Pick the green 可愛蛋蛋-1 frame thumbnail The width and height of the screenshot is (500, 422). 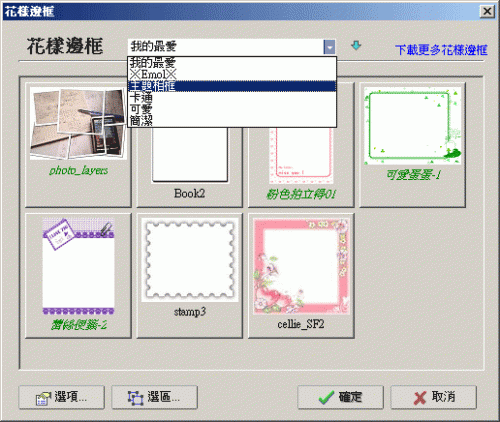[413, 145]
